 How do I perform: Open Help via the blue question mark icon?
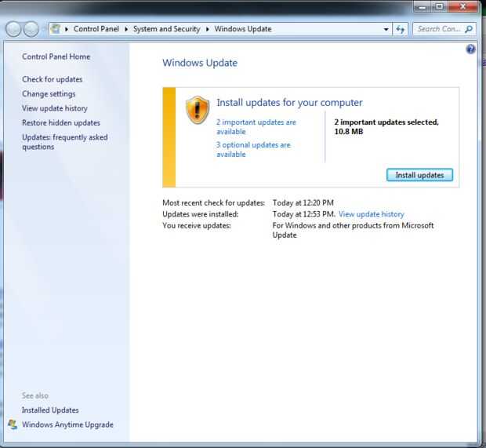(470, 49)
